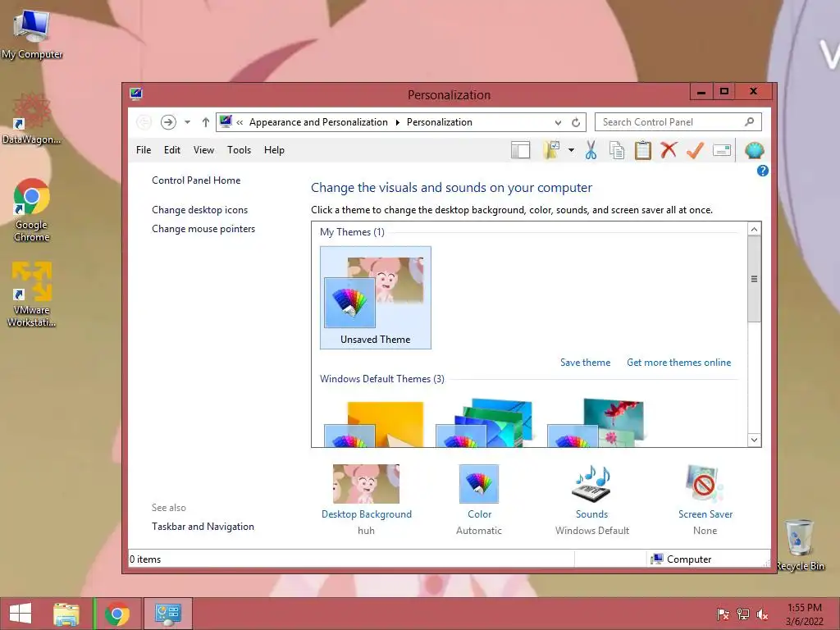
Task: Click the search magnifier icon
Action: coord(750,122)
